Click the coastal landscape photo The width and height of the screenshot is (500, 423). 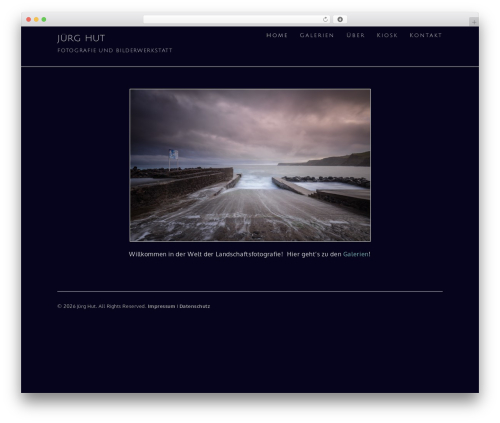click(x=250, y=165)
